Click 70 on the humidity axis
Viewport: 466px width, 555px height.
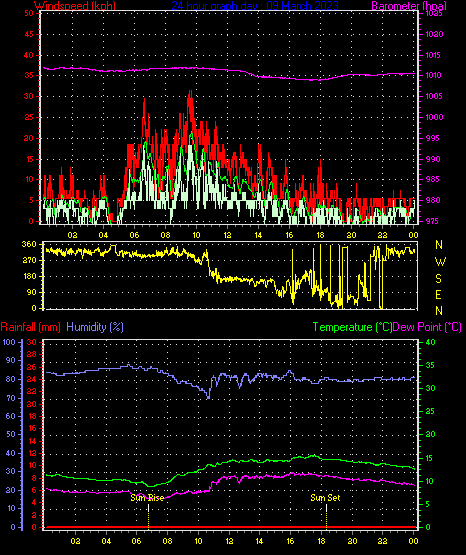click(x=11, y=398)
